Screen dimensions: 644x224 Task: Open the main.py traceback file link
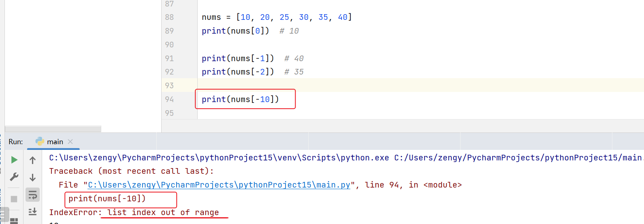pos(219,185)
